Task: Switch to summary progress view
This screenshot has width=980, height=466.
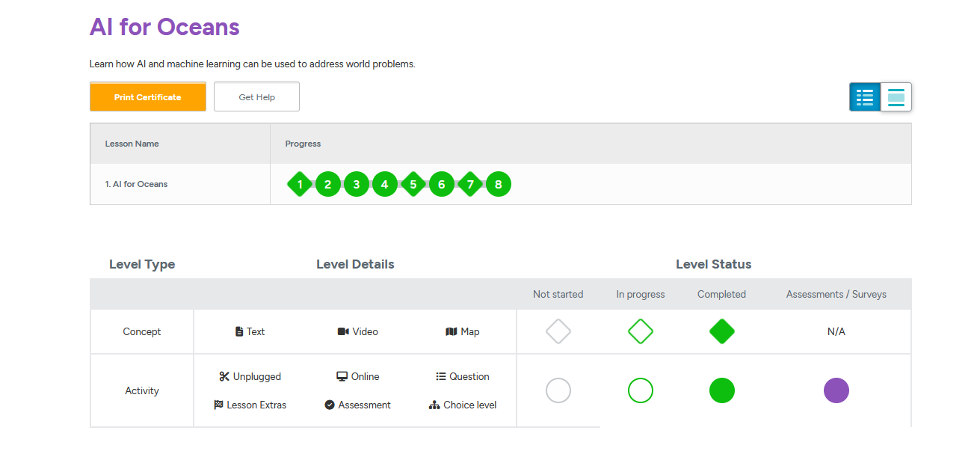Action: 896,97
